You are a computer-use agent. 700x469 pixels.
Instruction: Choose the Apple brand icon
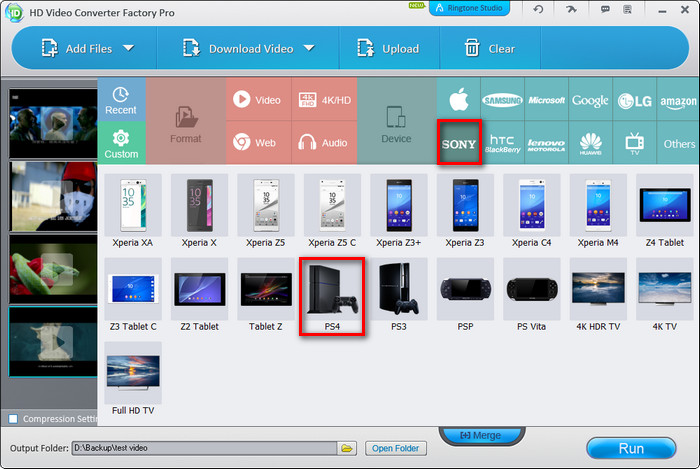[458, 99]
